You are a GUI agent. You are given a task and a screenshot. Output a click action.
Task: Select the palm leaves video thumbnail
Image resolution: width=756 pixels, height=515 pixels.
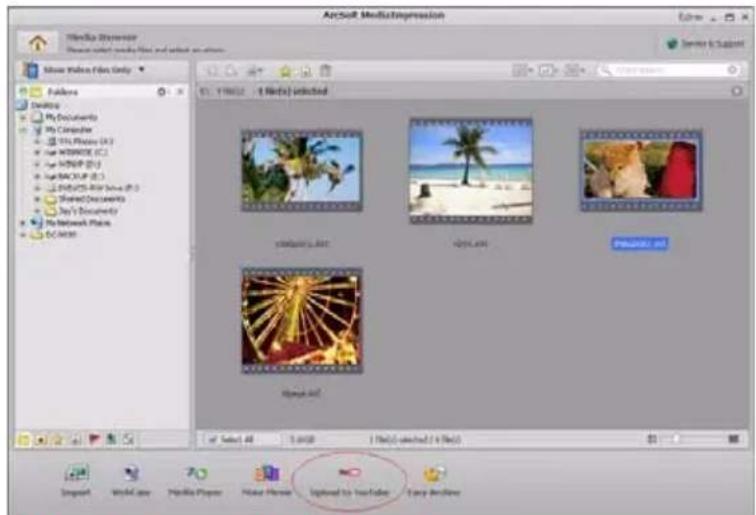302,171
